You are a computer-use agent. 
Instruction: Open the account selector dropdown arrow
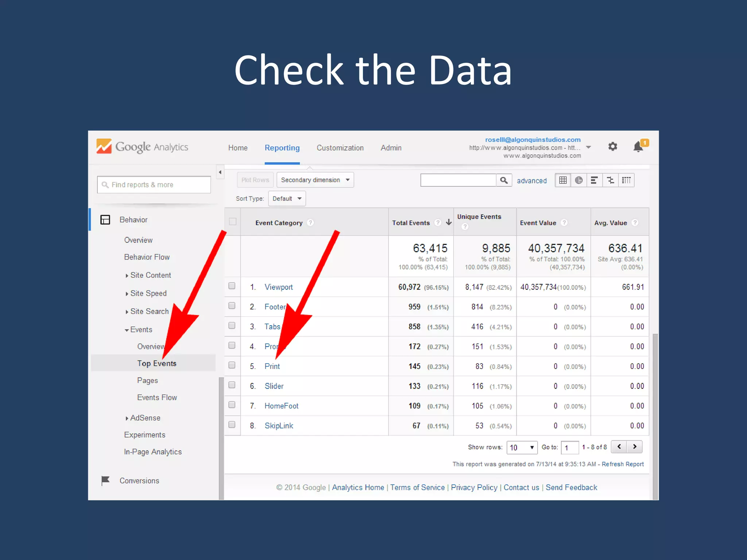[588, 147]
